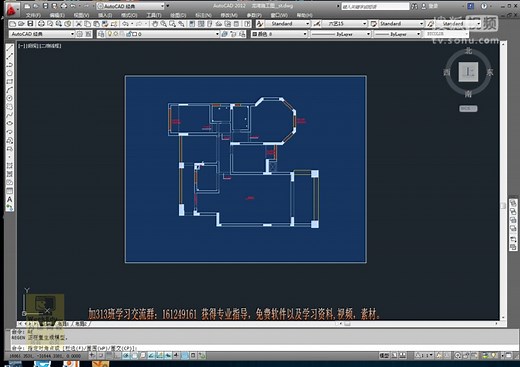Screen dimensions: 520x367
Task: Toggle Polar Tracking in status bar
Action: tap(126, 356)
